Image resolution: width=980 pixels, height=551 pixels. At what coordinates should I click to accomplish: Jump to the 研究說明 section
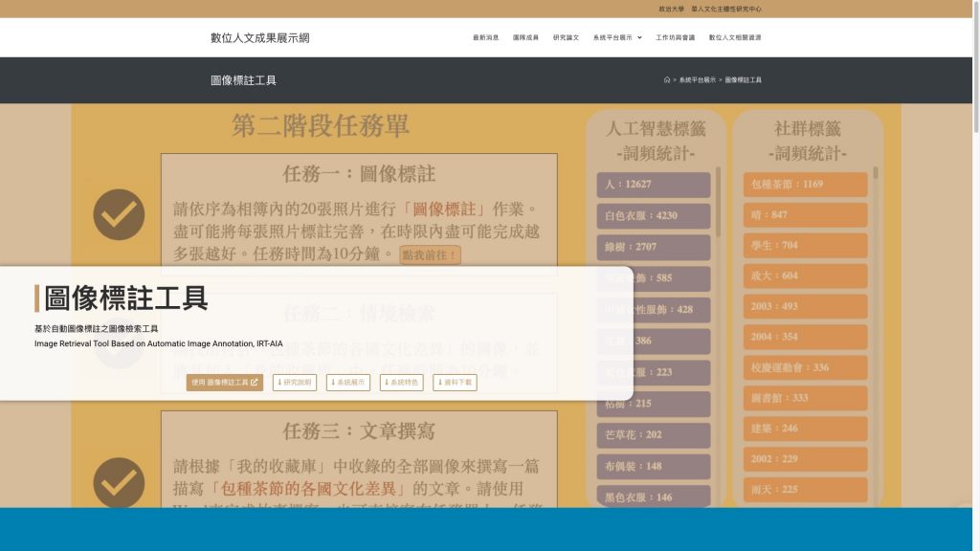295,383
